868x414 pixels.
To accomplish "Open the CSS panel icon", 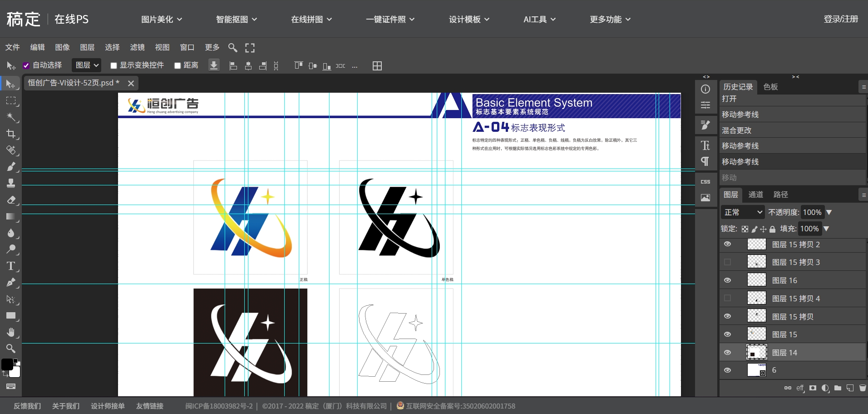I will coord(705,182).
